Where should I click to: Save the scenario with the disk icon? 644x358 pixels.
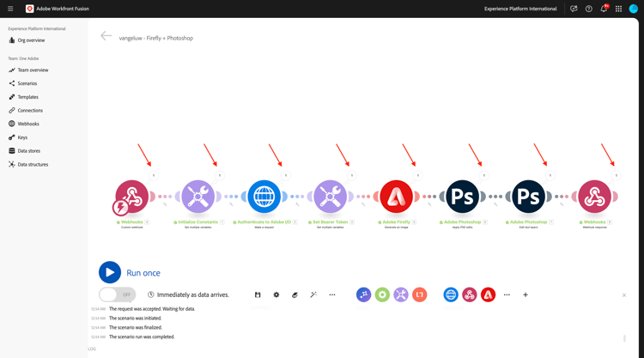click(258, 294)
